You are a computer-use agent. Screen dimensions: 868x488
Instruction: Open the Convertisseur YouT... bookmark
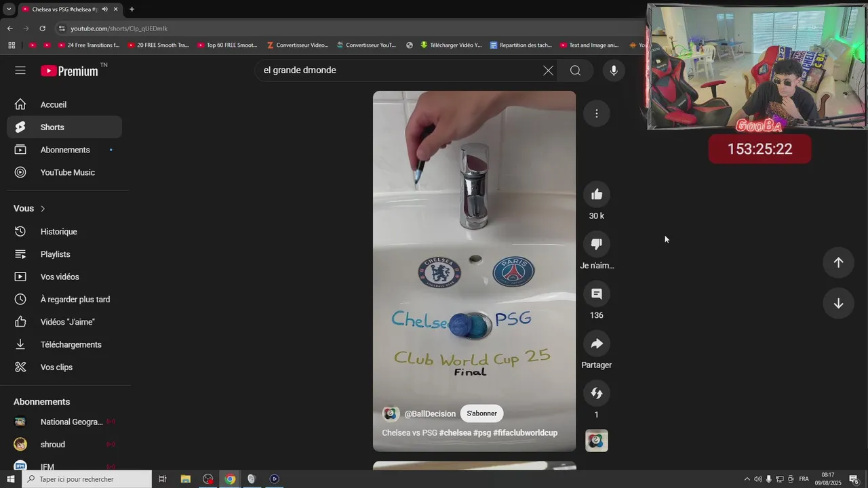click(x=366, y=45)
